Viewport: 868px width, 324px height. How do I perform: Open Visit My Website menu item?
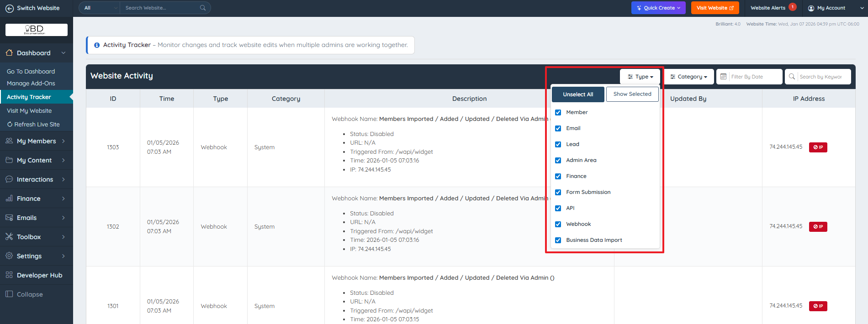click(x=29, y=111)
